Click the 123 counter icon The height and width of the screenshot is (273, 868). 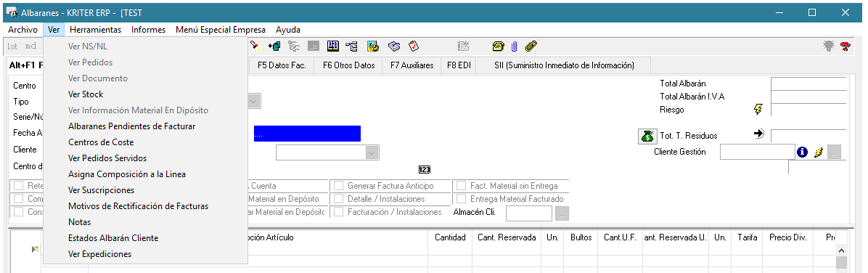tap(425, 169)
